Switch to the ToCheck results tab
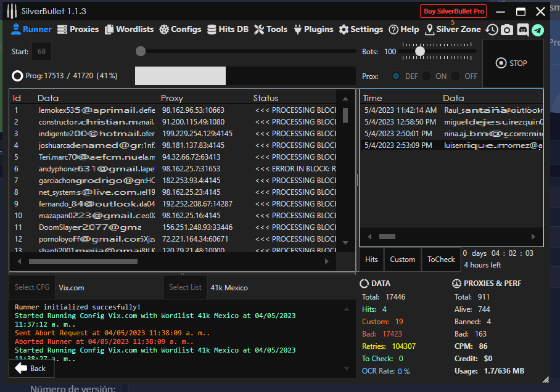The width and height of the screenshot is (560, 392). click(x=441, y=259)
